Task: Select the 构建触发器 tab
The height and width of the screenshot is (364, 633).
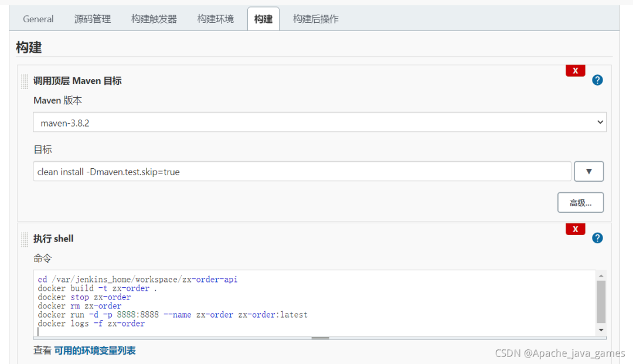Action: pos(153,19)
